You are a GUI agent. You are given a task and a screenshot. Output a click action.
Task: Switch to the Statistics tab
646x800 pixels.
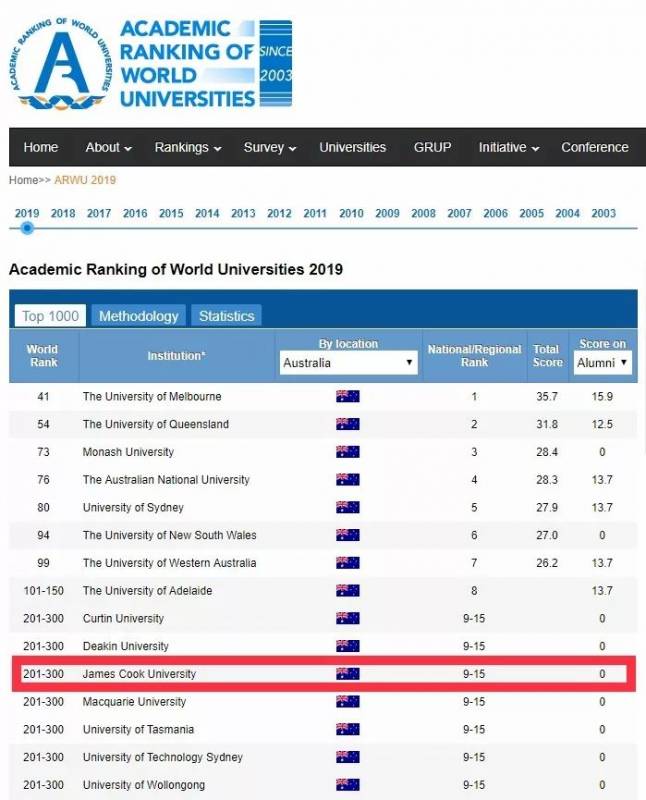point(226,316)
